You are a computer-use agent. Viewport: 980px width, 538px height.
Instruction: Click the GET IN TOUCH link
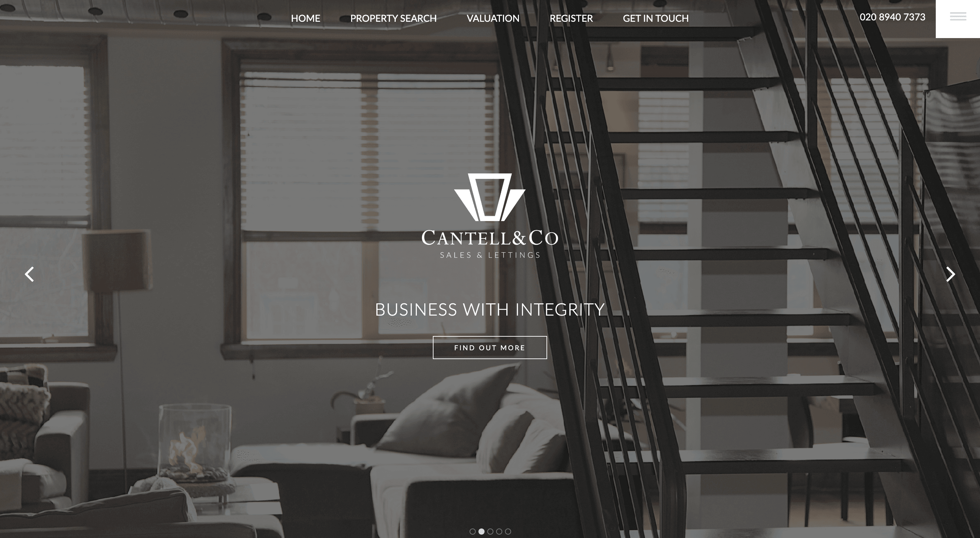[656, 18]
